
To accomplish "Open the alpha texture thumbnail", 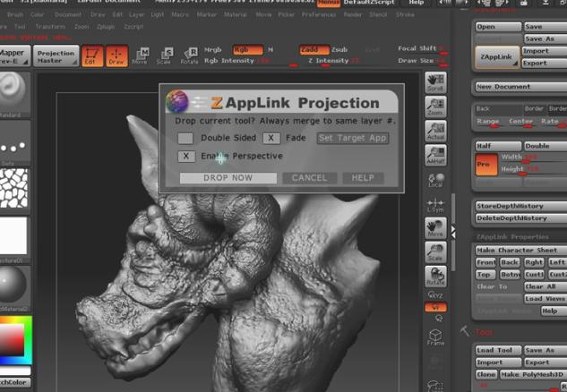I will [x=13, y=189].
